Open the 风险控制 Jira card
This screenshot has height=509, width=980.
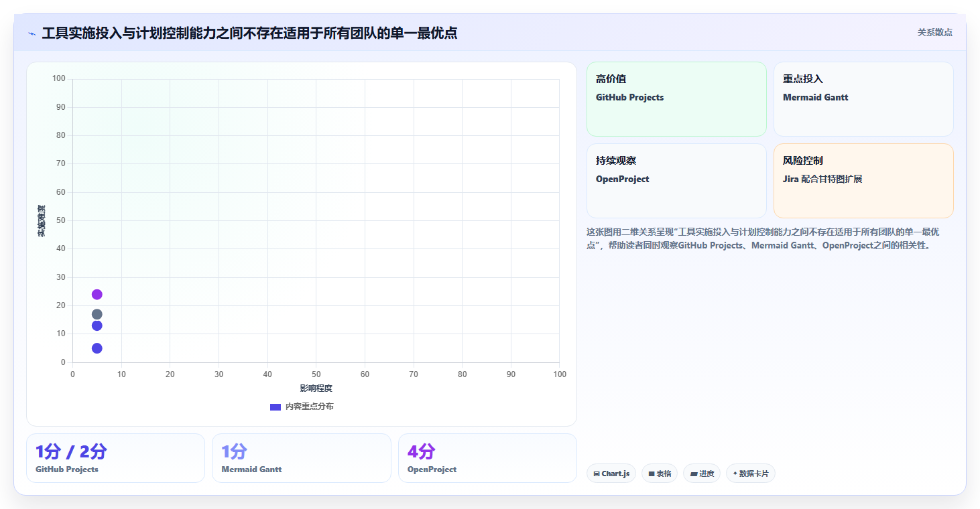click(863, 181)
